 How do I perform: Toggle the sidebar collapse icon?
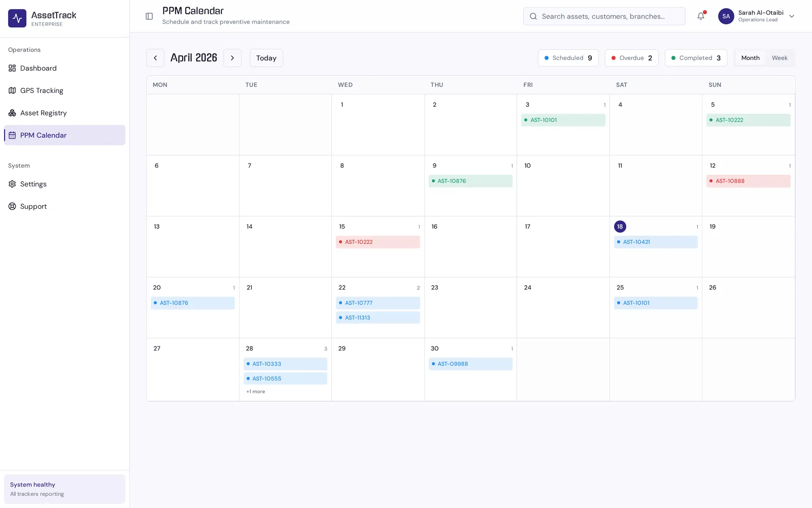coord(149,16)
